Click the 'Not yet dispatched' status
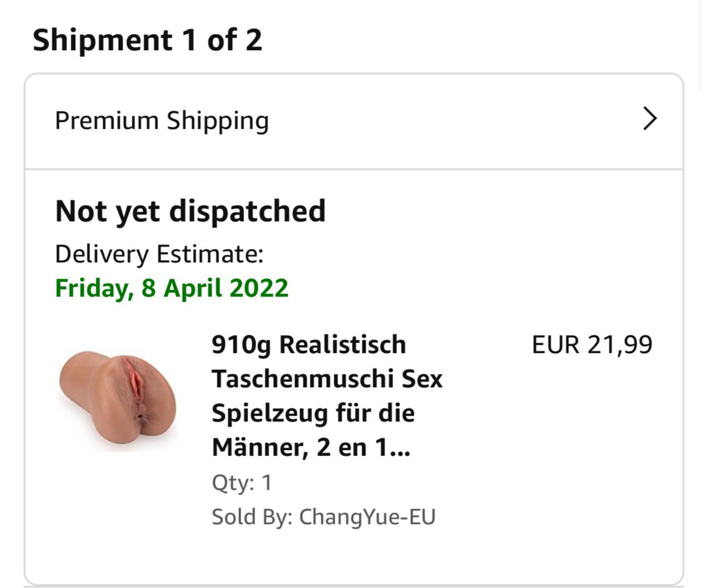This screenshot has width=708, height=588. tap(191, 211)
